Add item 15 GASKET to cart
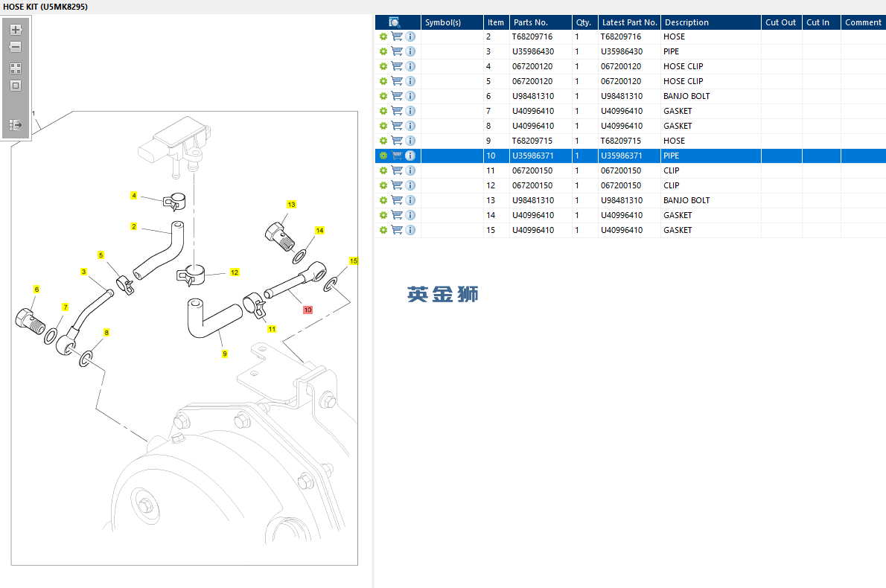Viewport: 886px width, 588px height. pos(398,230)
